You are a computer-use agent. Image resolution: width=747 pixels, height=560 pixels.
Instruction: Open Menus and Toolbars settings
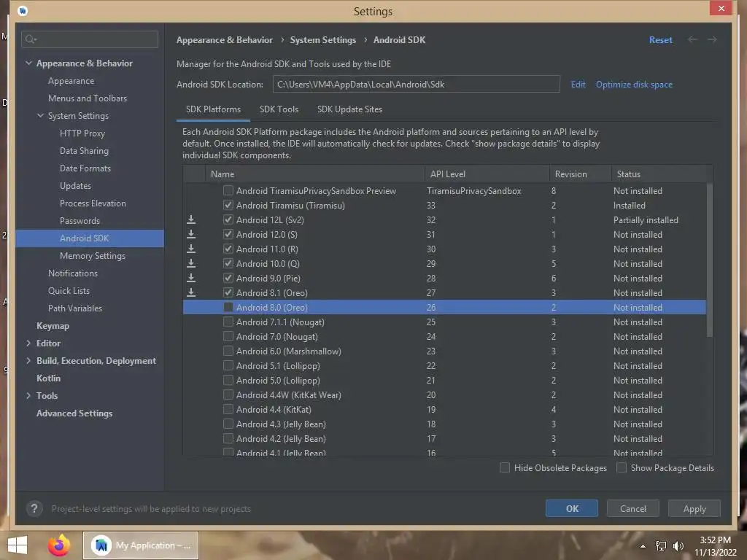tap(88, 98)
